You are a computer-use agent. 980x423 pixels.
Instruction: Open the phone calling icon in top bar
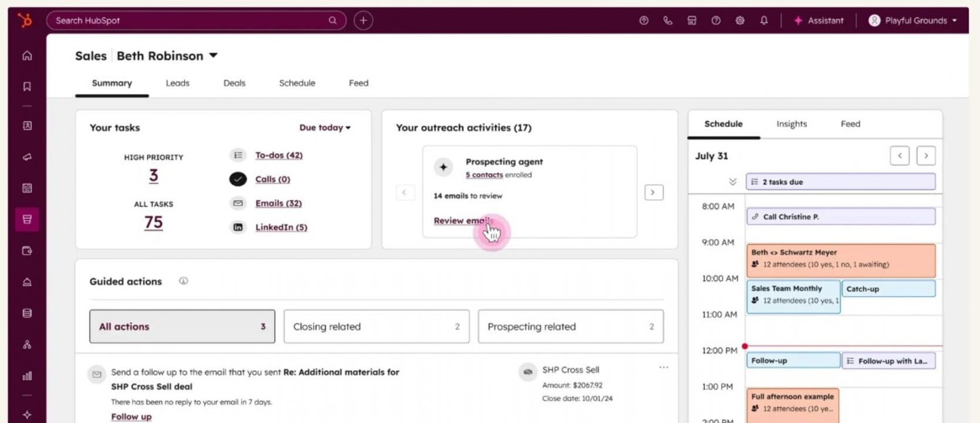pos(668,21)
